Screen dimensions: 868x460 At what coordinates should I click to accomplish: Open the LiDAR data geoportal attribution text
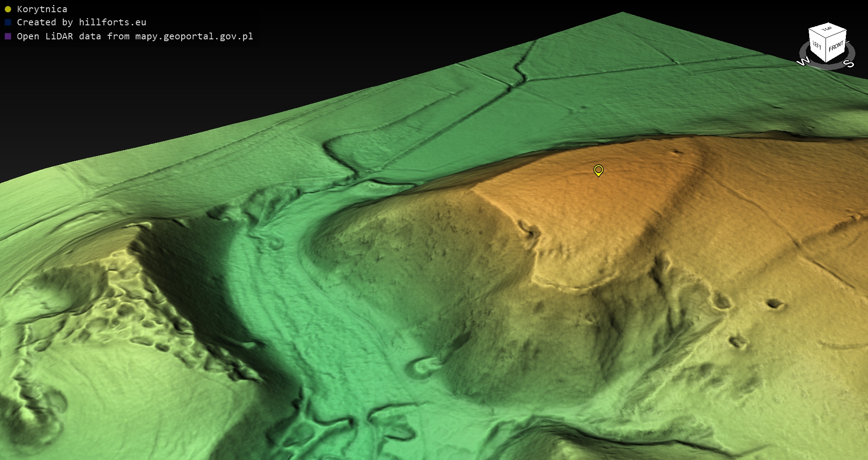coord(135,36)
